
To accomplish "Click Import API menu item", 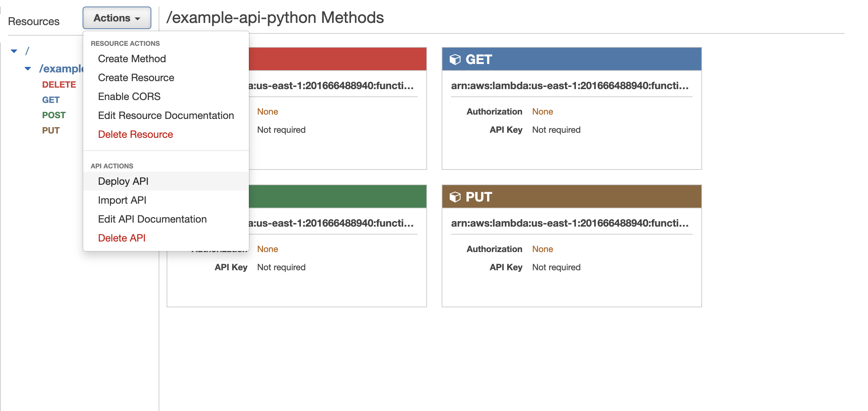I will (122, 200).
